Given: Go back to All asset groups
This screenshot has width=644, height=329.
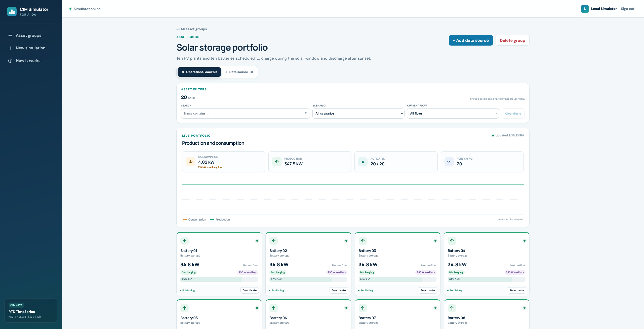Looking at the screenshot, I should click(x=191, y=29).
